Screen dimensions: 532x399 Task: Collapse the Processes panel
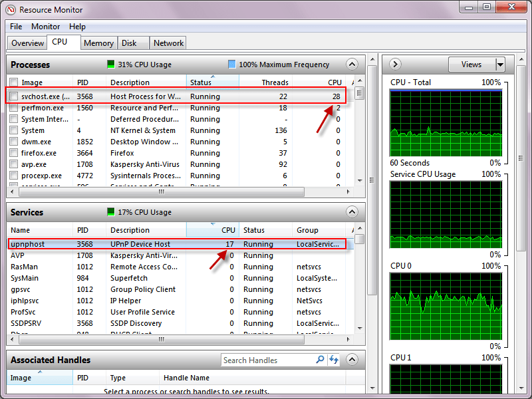pyautogui.click(x=351, y=65)
